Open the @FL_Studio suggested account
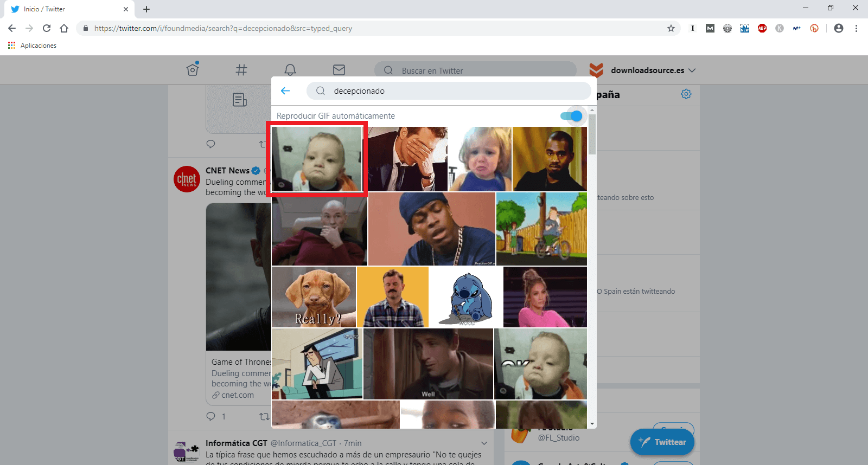The image size is (868, 465). (x=559, y=437)
